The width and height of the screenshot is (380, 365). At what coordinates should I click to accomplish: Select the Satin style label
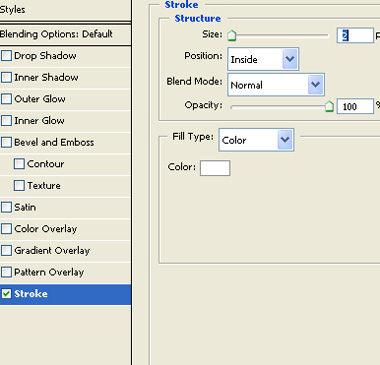[25, 207]
